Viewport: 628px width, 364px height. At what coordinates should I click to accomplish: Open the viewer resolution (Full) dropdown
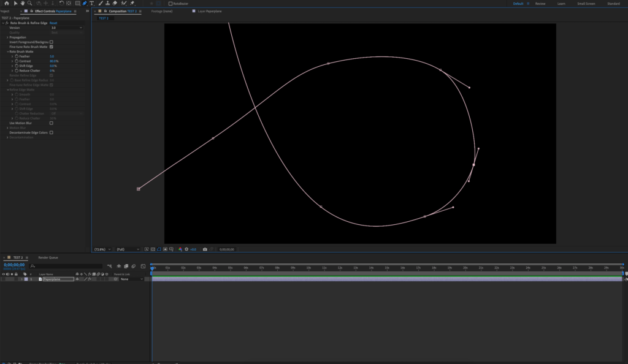tap(128, 249)
